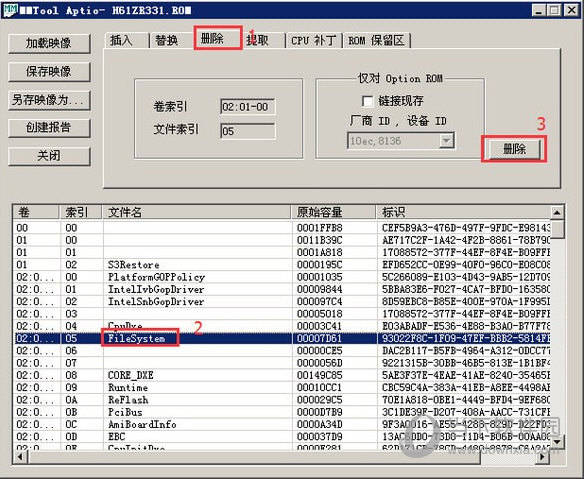Select the Runtime row
Image resolution: width=584 pixels, height=479 pixels.
click(x=282, y=388)
